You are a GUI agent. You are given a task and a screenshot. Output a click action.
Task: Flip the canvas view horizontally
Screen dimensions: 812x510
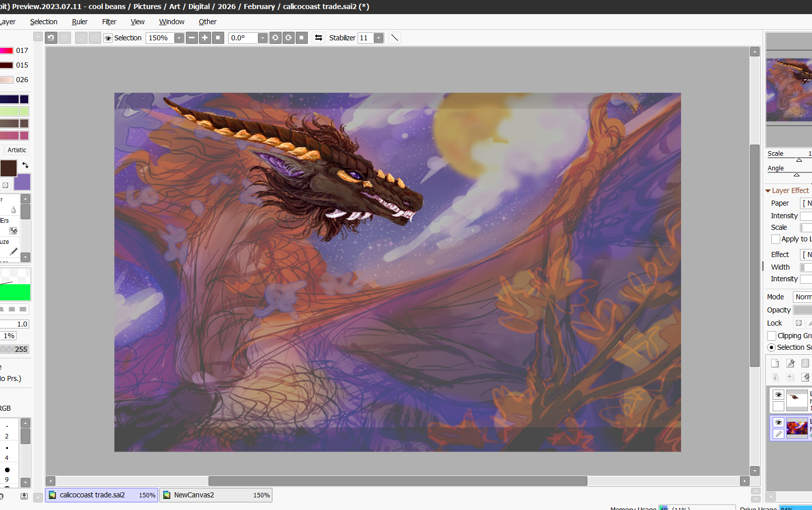click(318, 38)
